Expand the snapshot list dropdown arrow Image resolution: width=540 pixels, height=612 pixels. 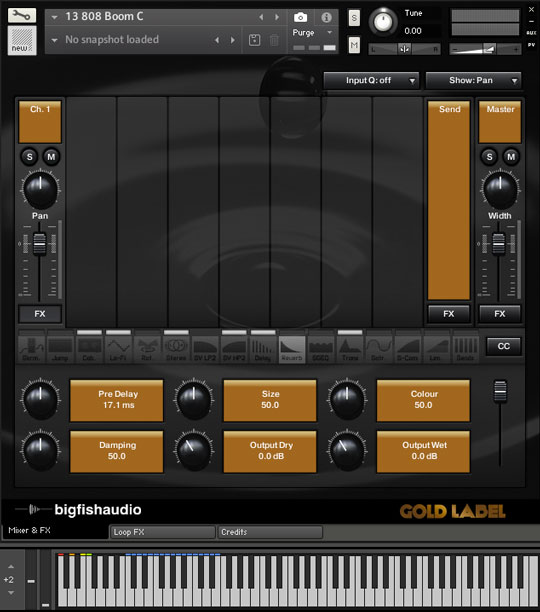pos(54,40)
